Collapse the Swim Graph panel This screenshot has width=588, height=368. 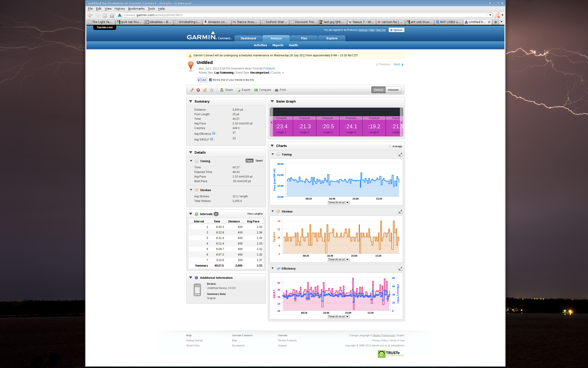click(x=272, y=101)
